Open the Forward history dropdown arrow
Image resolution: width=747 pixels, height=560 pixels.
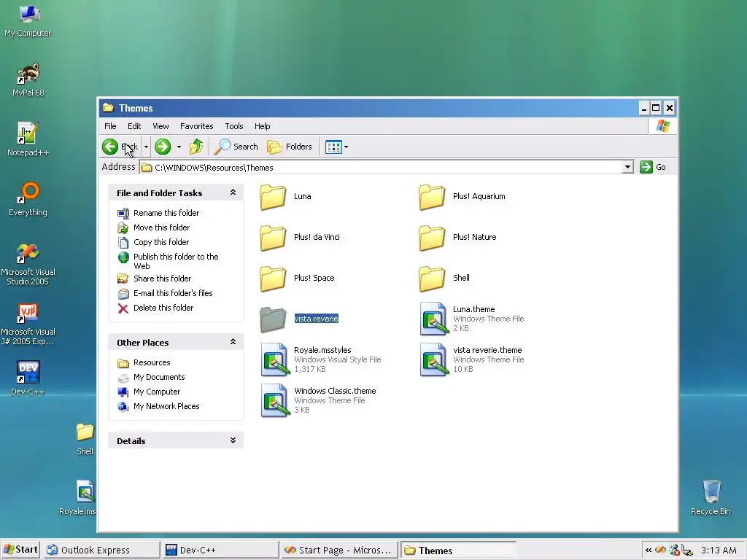[179, 147]
